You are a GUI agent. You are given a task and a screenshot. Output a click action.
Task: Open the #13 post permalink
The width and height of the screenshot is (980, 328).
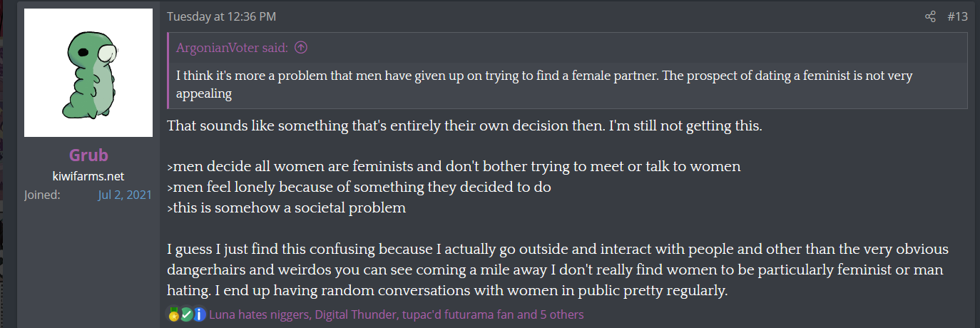point(957,16)
